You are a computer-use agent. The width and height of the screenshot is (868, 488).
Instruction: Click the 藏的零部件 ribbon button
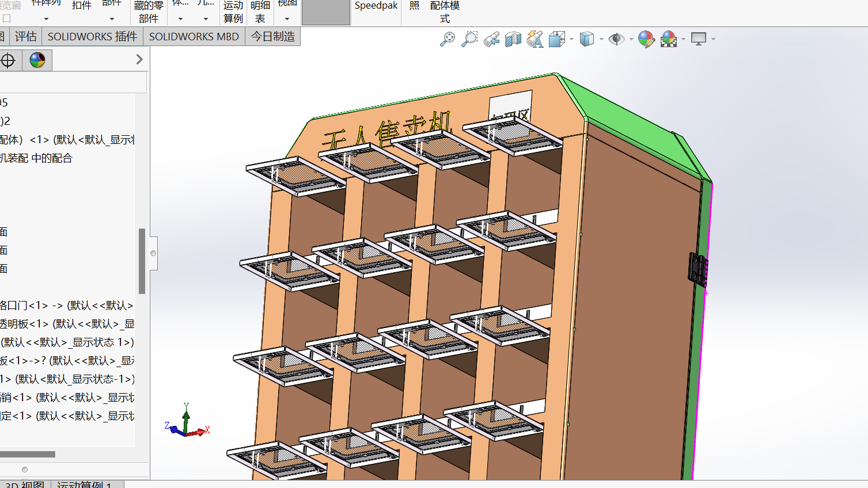pos(149,12)
